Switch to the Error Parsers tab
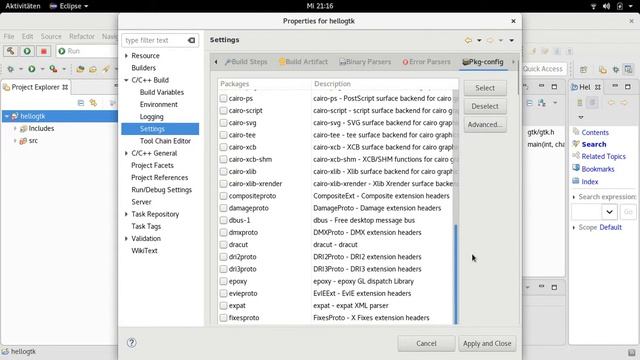 click(427, 62)
